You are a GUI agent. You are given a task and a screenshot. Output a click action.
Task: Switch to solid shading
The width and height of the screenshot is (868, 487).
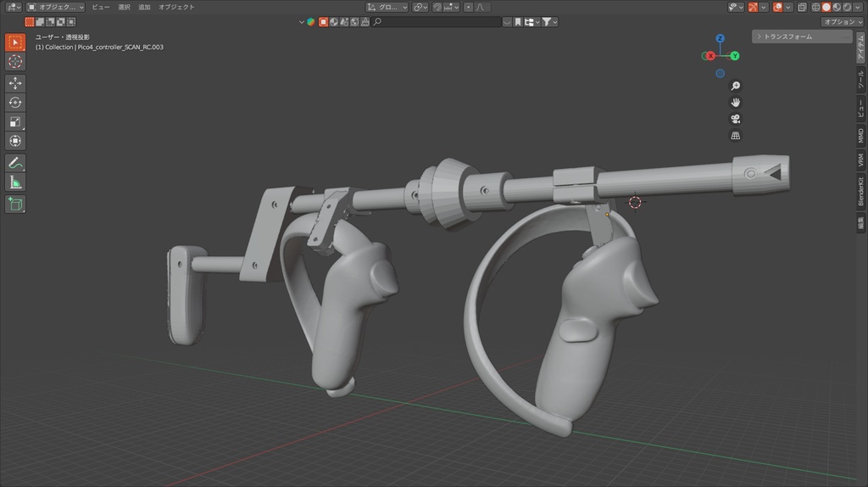(x=826, y=7)
